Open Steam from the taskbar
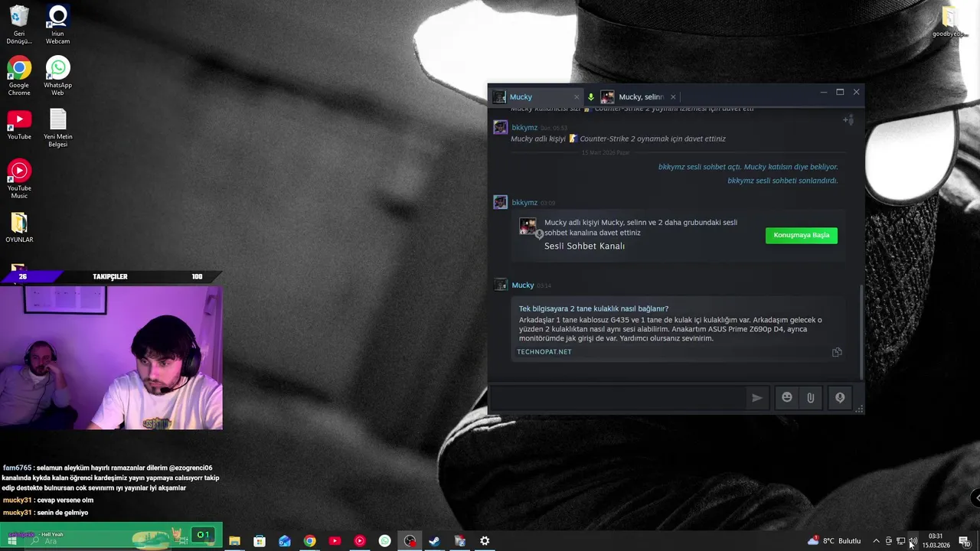Image resolution: width=980 pixels, height=551 pixels. [434, 541]
